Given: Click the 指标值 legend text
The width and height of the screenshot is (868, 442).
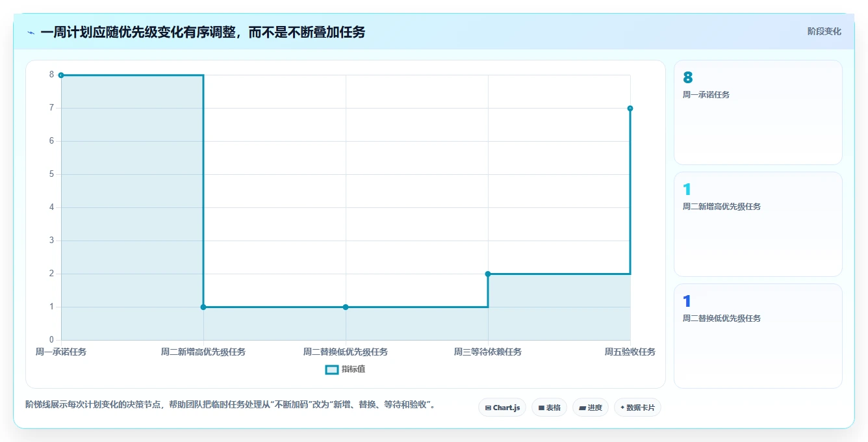Looking at the screenshot, I should click(x=353, y=369).
